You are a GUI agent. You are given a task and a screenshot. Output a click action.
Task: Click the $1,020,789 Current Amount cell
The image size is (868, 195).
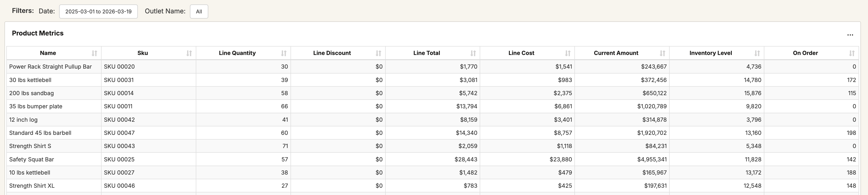pos(652,106)
